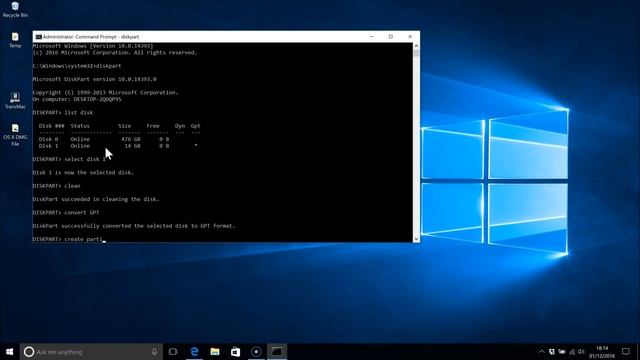Select the Temp desktop icon
The height and width of the screenshot is (360, 640).
tap(15, 40)
